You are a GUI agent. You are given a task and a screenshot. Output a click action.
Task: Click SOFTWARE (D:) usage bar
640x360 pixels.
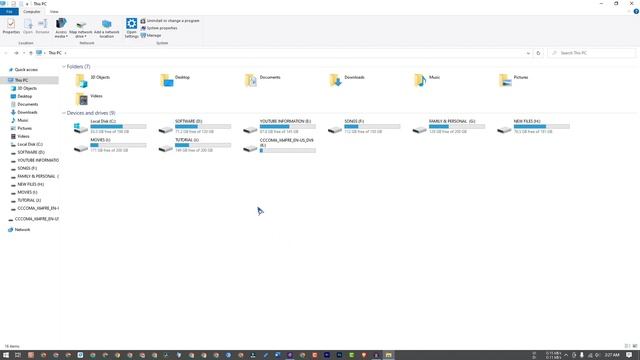point(203,127)
